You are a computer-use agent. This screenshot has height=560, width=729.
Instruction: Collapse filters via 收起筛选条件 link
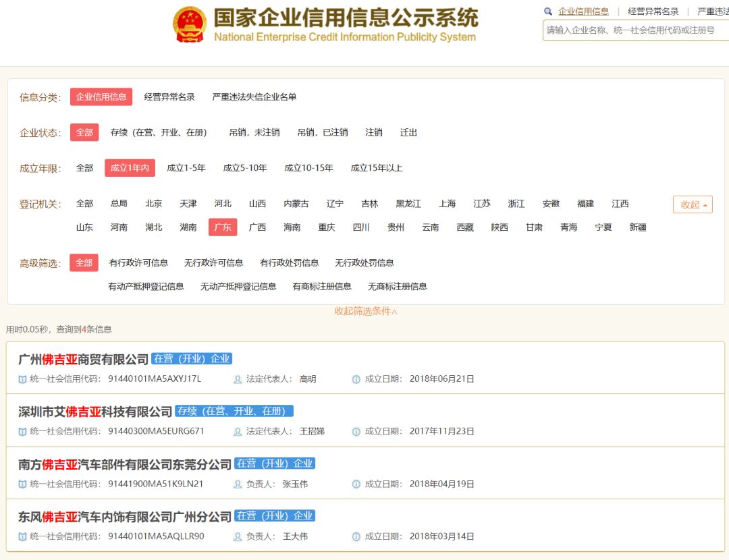pyautogui.click(x=366, y=311)
